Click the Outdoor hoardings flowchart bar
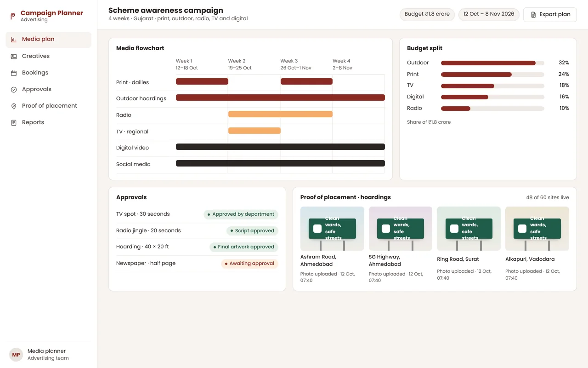This screenshot has width=588, height=368. [x=280, y=98]
